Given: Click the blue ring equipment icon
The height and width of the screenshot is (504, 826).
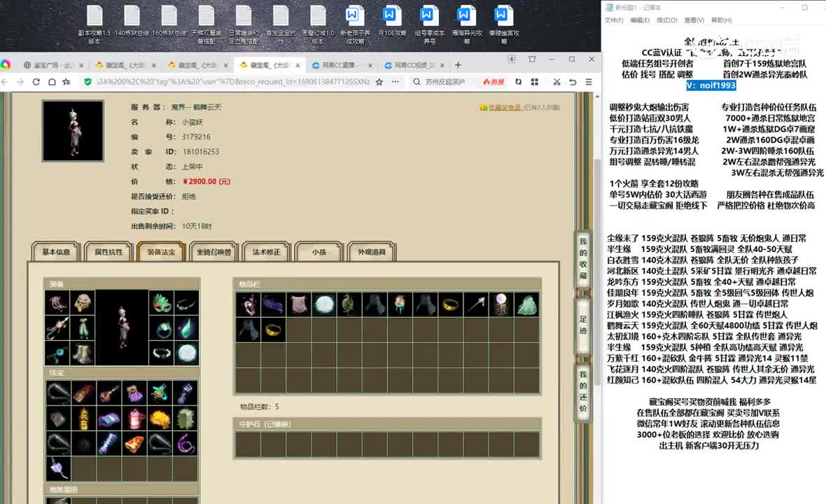Looking at the screenshot, I should (x=161, y=328).
